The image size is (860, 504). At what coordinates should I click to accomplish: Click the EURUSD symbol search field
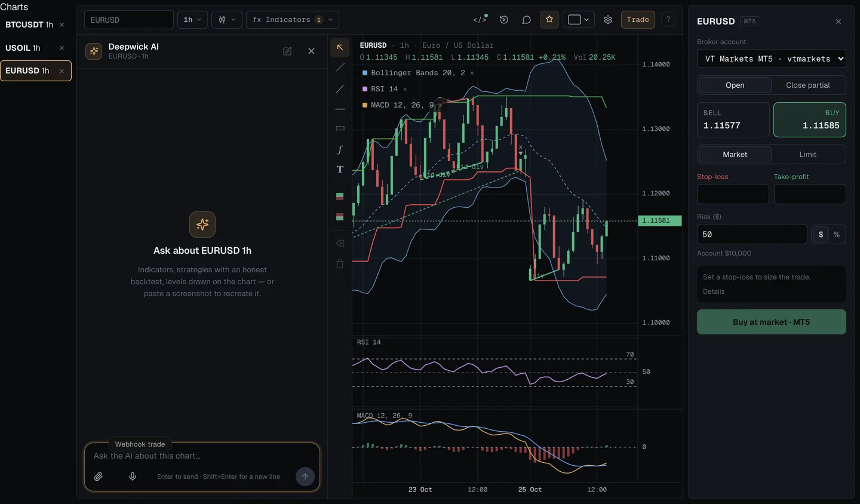coord(129,20)
